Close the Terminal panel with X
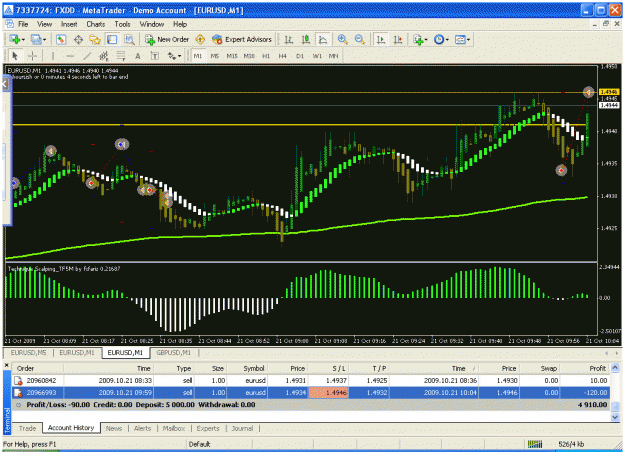625x452 pixels. [x=6, y=365]
